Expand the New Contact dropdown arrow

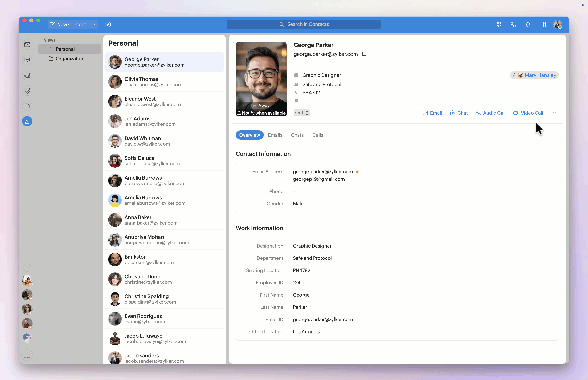click(x=93, y=24)
